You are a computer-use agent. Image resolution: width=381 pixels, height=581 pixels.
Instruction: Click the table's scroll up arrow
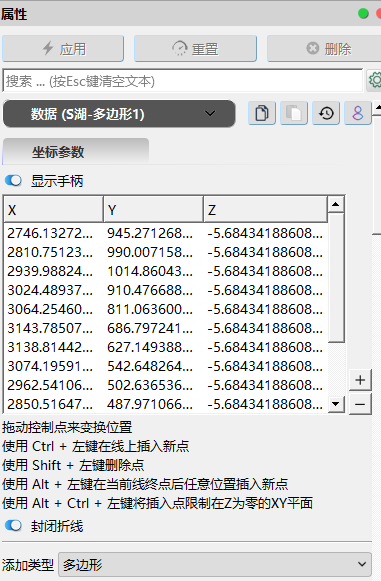336,204
